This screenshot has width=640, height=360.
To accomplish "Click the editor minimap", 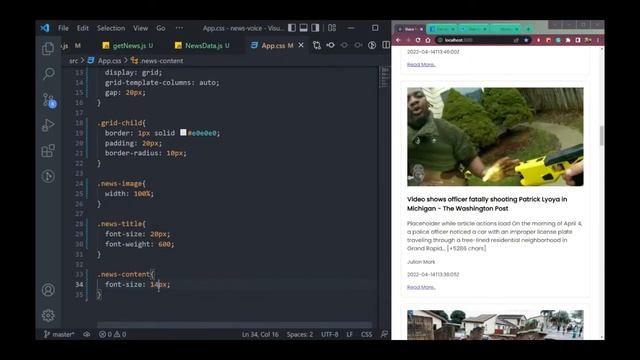I will coord(385,78).
